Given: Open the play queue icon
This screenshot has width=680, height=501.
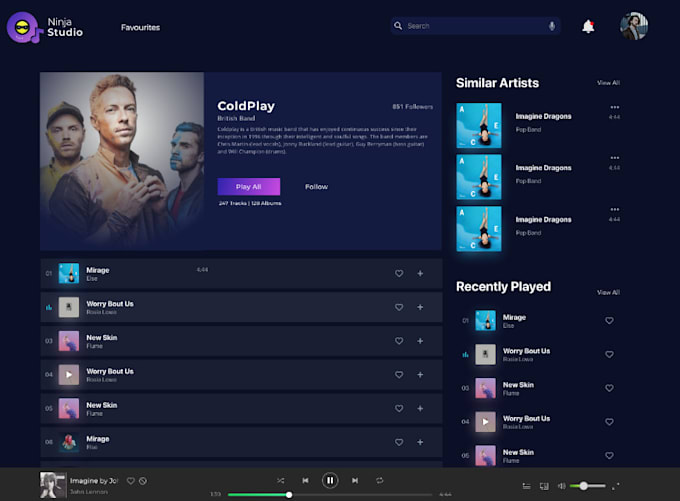Looking at the screenshot, I should pyautogui.click(x=526, y=486).
